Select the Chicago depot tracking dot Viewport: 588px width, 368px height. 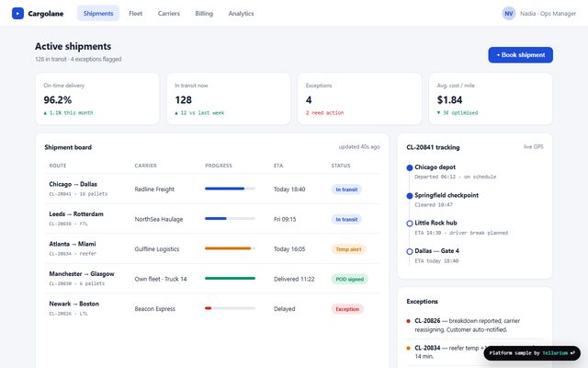click(410, 167)
